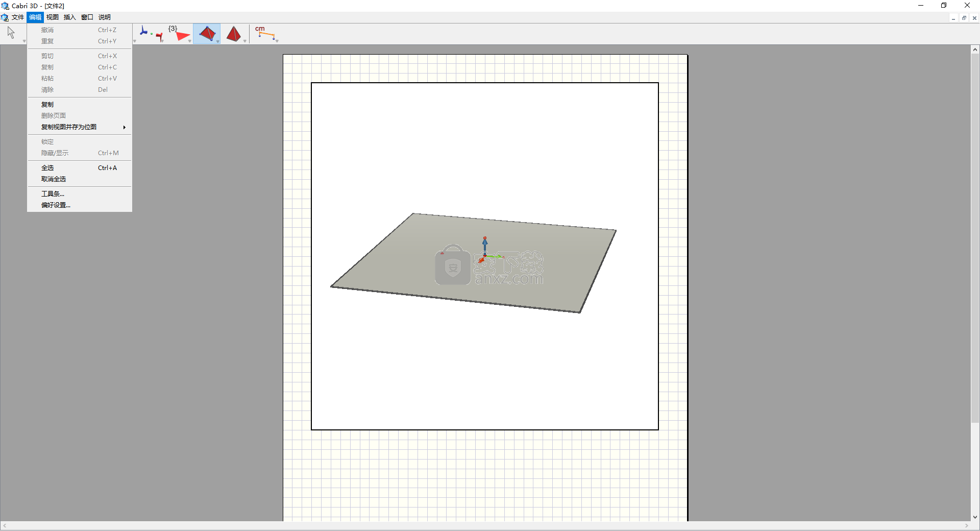Open the 文件 menu
Viewport: 980px width, 531px height.
tap(18, 17)
